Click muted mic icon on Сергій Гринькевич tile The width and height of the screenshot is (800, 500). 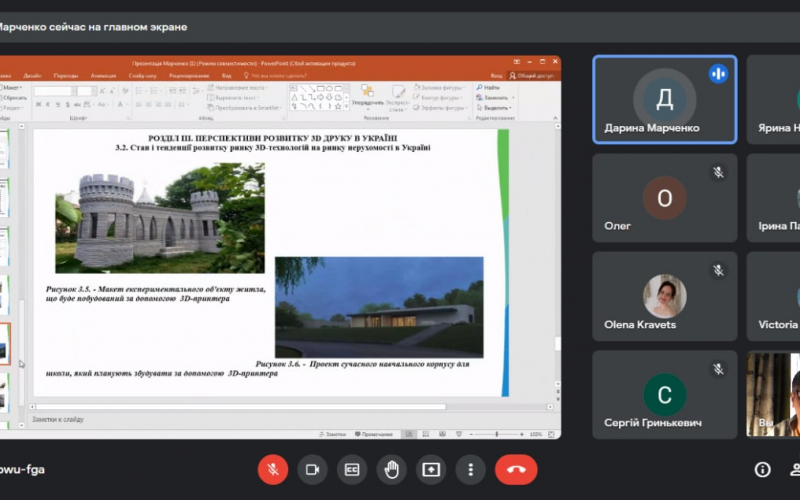(x=718, y=369)
